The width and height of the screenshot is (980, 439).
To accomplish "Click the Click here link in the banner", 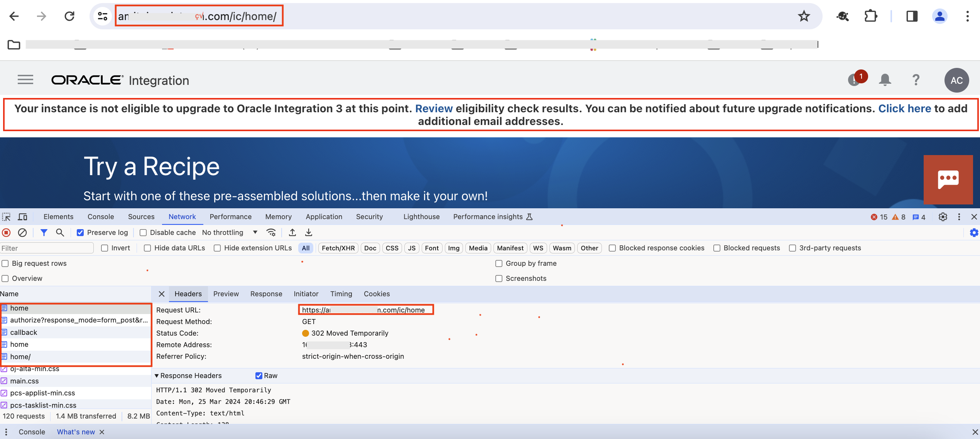I will pos(905,108).
